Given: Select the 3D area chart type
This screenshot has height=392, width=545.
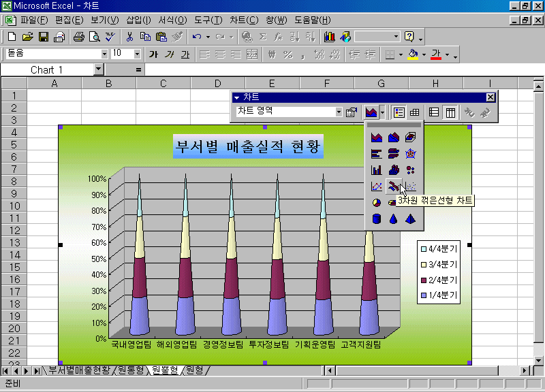Looking at the screenshot, I should tap(393, 137).
